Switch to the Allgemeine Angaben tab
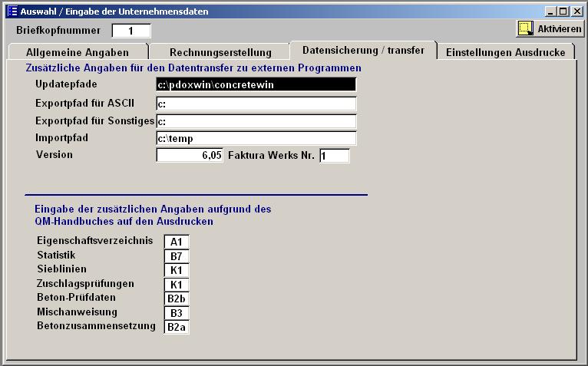Viewport: 588px width, 366px height. pyautogui.click(x=77, y=52)
